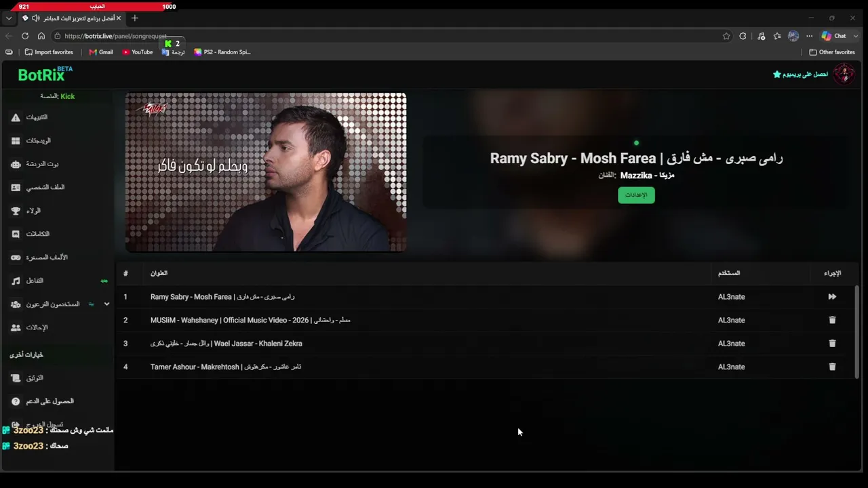
Task: Delete the MUSliM - Wahshaney song row
Action: click(x=832, y=320)
